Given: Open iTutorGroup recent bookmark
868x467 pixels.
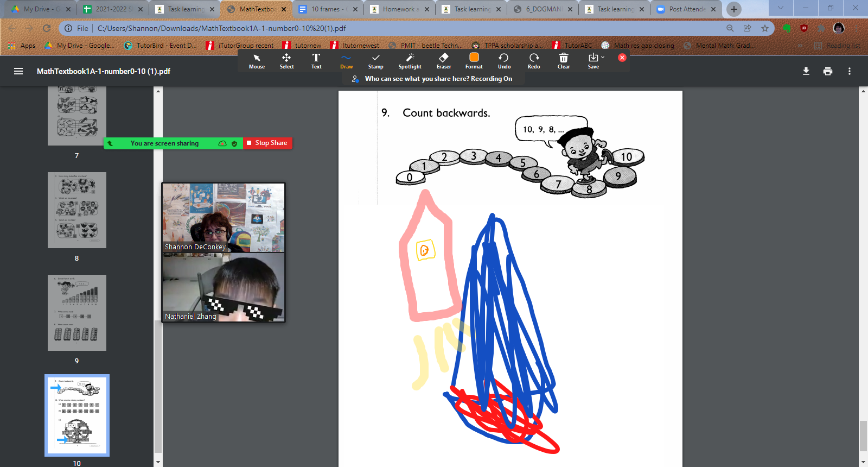Looking at the screenshot, I should [x=240, y=46].
